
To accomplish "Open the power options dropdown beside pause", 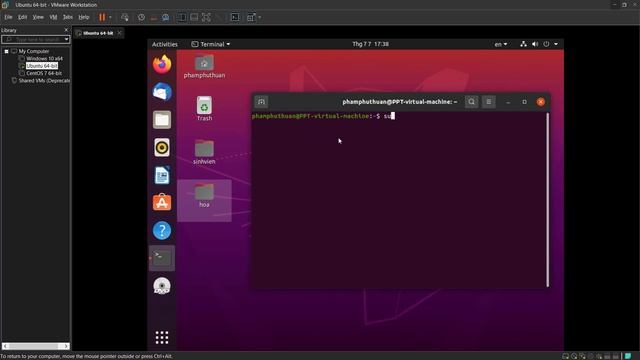I will pos(110,17).
